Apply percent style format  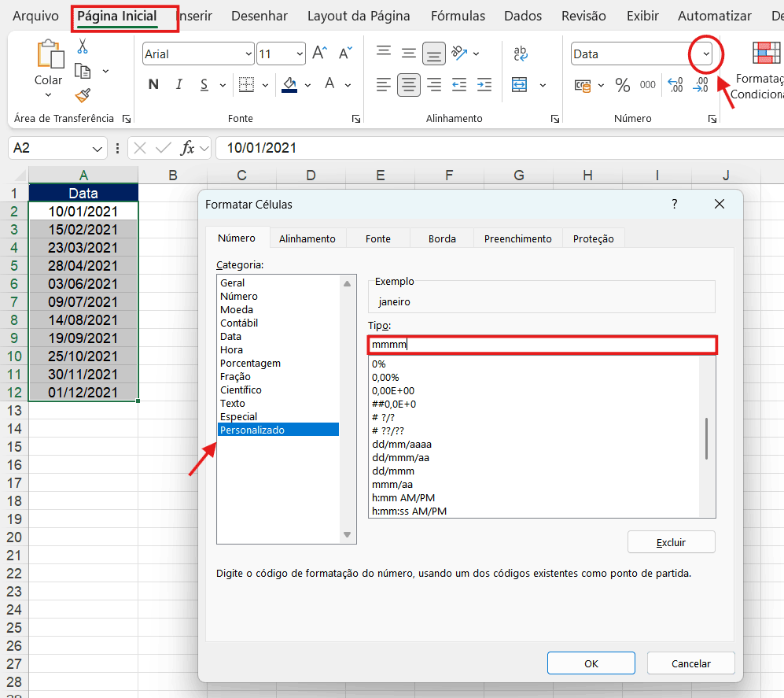623,85
